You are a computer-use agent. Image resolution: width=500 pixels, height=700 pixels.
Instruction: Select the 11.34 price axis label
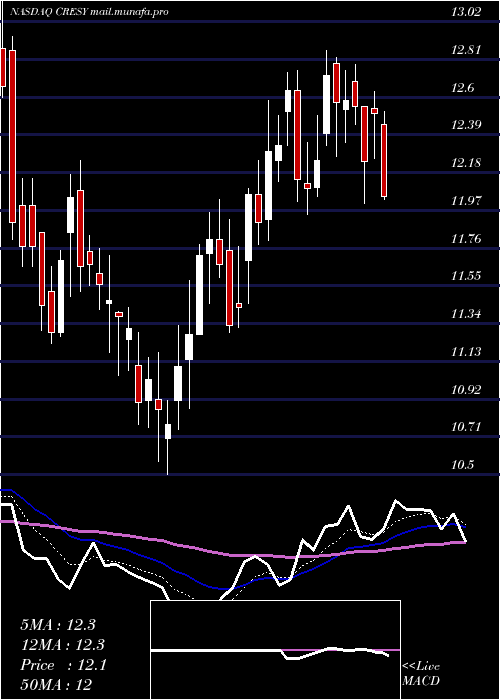click(x=466, y=314)
